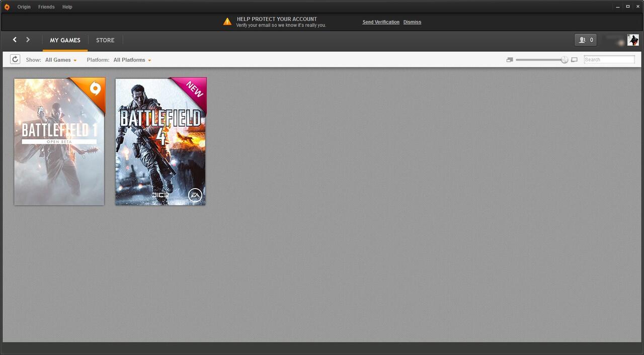Click the Send Verification link
Viewport: 644px width, 355px height.
381,22
